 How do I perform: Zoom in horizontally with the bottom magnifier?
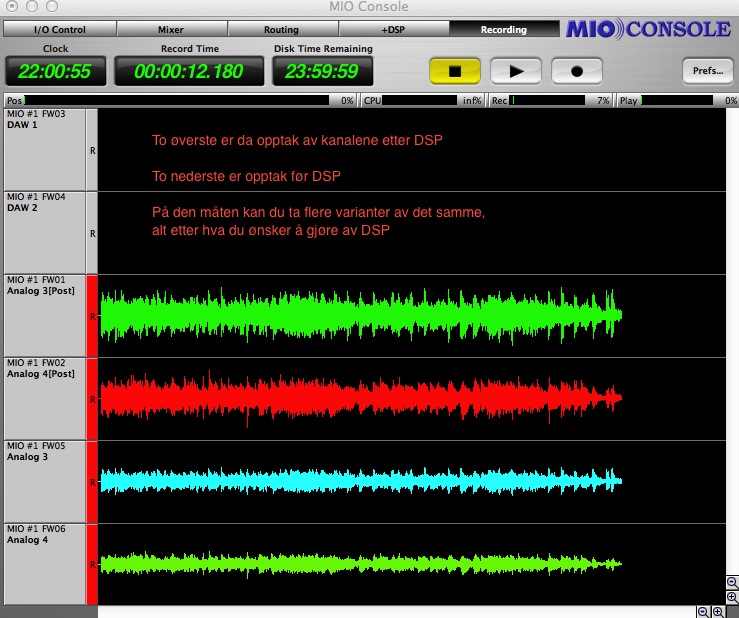pyautogui.click(x=718, y=612)
